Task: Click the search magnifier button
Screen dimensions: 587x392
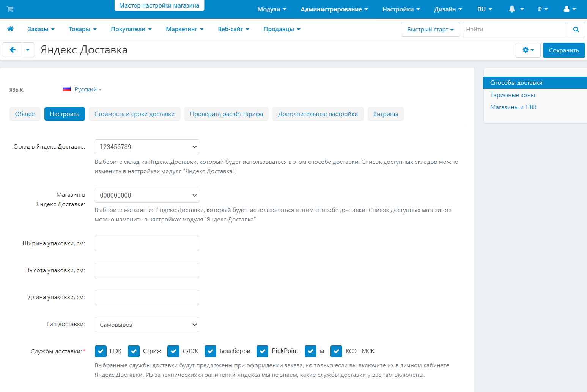Action: (x=576, y=30)
